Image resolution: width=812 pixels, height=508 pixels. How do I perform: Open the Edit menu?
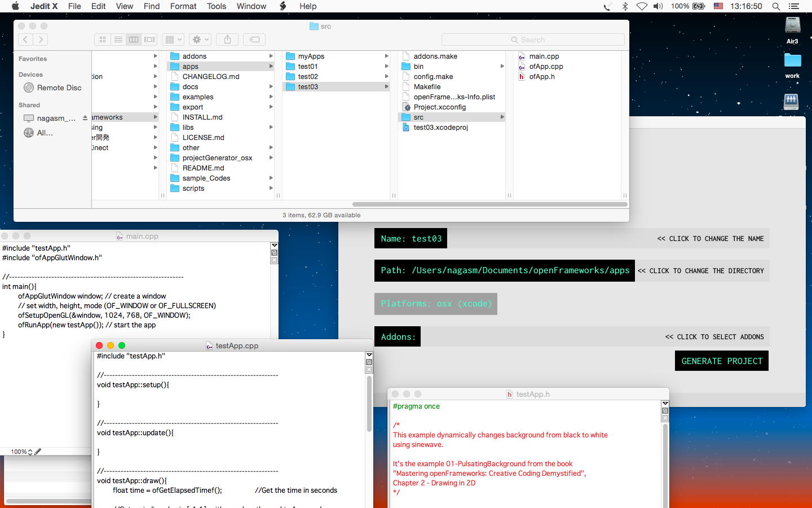99,6
